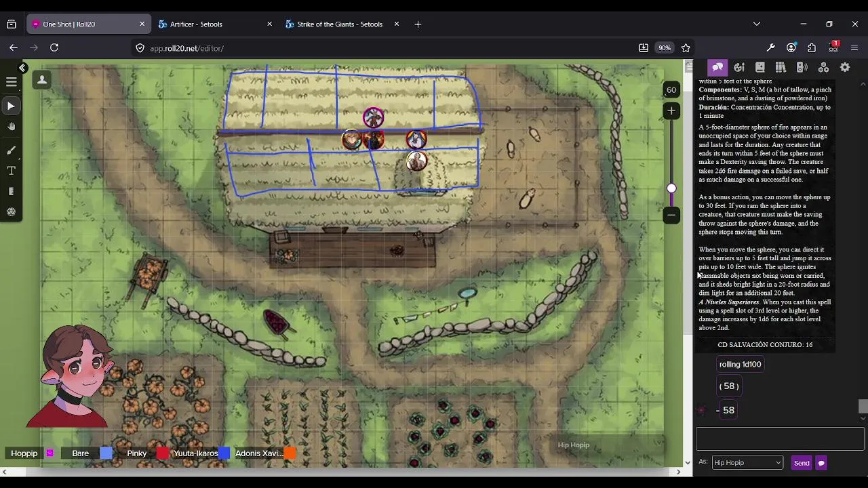
Task: Open the browser extensions puzzle icon
Action: [812, 48]
